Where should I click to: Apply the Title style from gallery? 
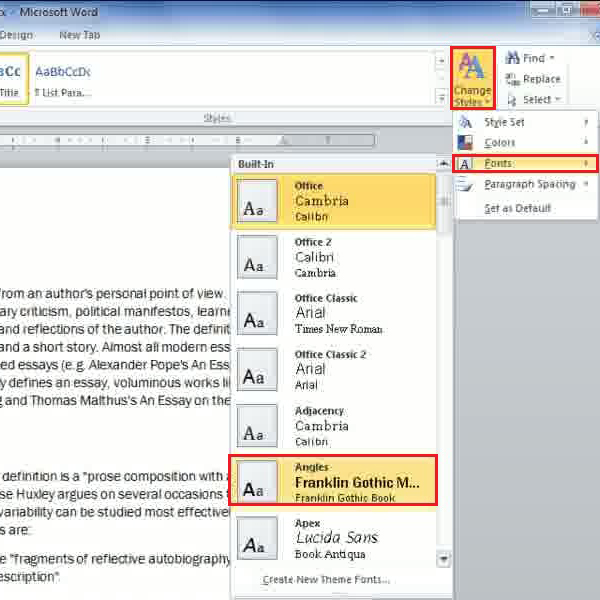point(13,79)
